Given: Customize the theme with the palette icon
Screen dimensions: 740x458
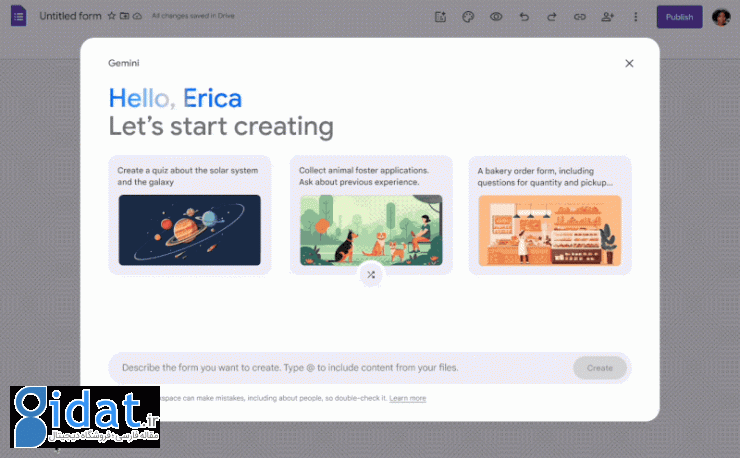Looking at the screenshot, I should [468, 17].
